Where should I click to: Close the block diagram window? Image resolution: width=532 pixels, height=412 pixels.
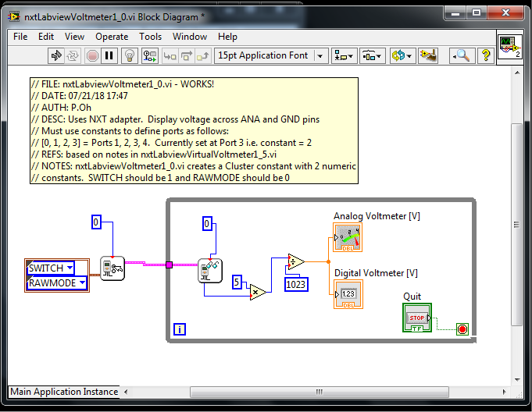[505, 13]
